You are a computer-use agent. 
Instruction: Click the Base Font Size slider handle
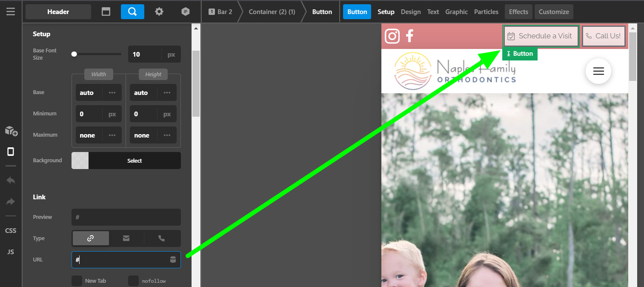click(74, 54)
